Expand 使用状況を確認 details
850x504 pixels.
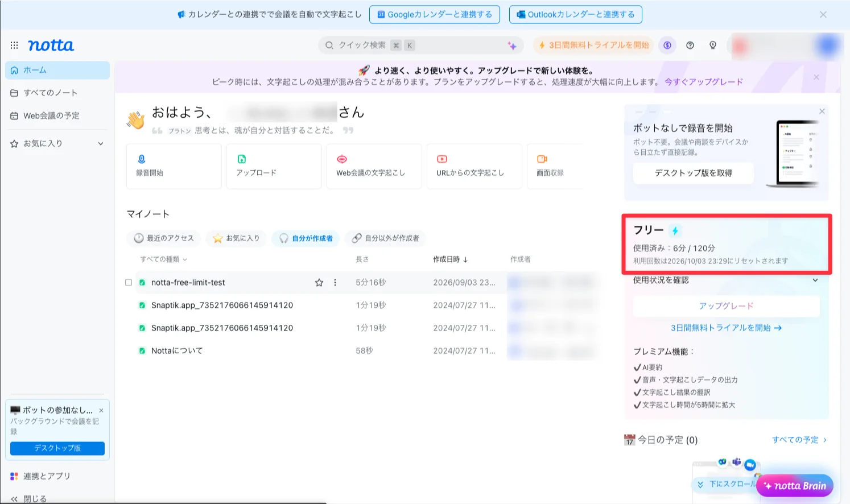pyautogui.click(x=815, y=280)
